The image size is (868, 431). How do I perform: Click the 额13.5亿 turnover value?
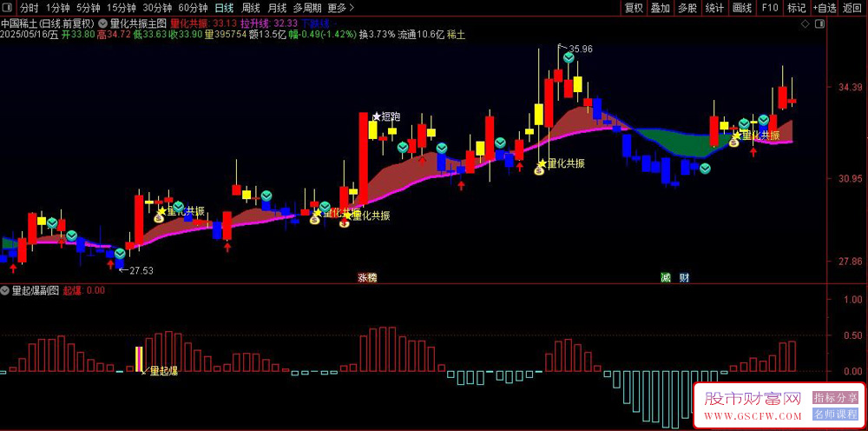[x=268, y=35]
